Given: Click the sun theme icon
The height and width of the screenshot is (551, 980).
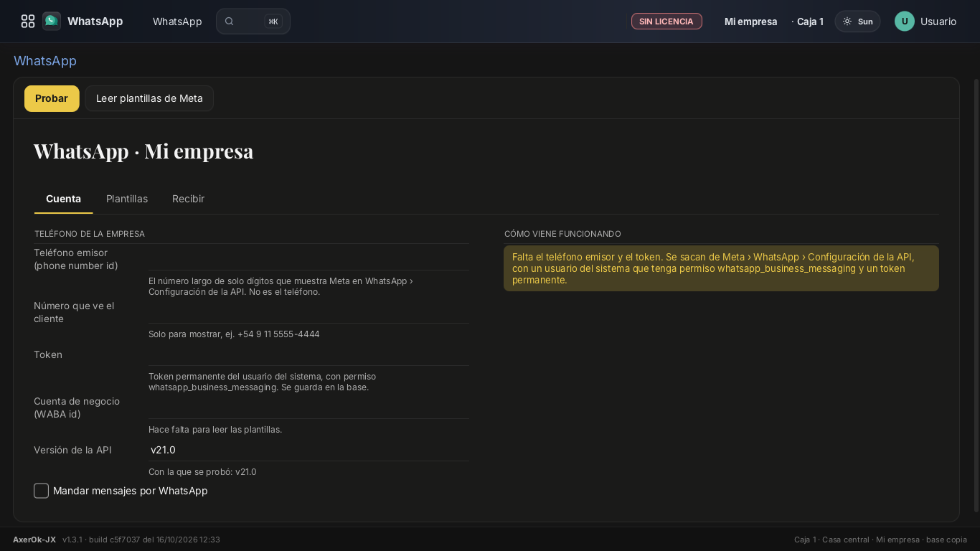Looking at the screenshot, I should click(x=847, y=22).
